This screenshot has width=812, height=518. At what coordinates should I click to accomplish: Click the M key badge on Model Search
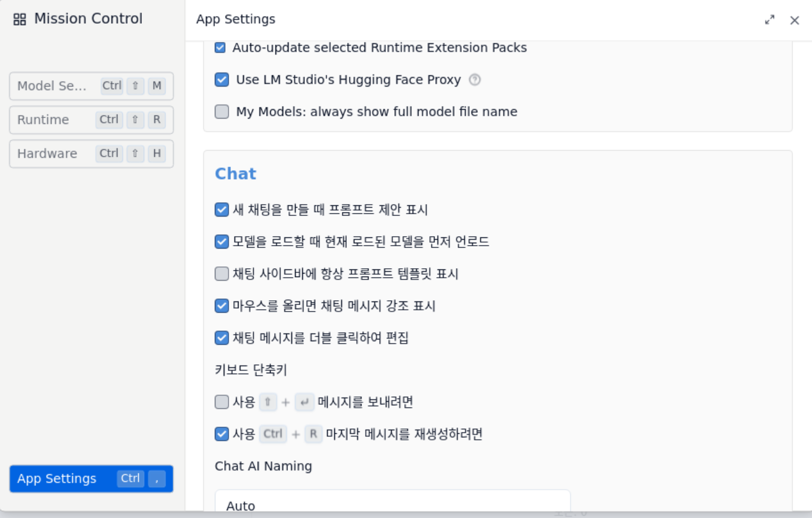click(x=157, y=86)
